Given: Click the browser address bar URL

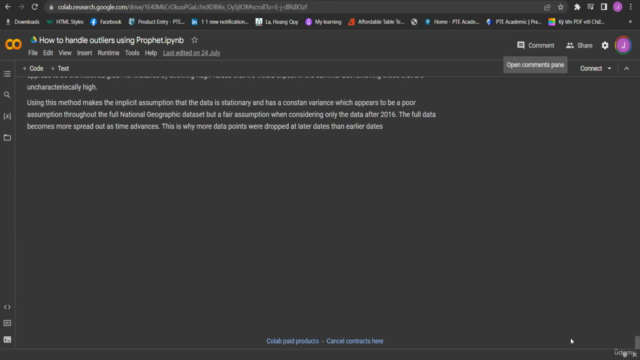Looking at the screenshot, I should [x=182, y=7].
